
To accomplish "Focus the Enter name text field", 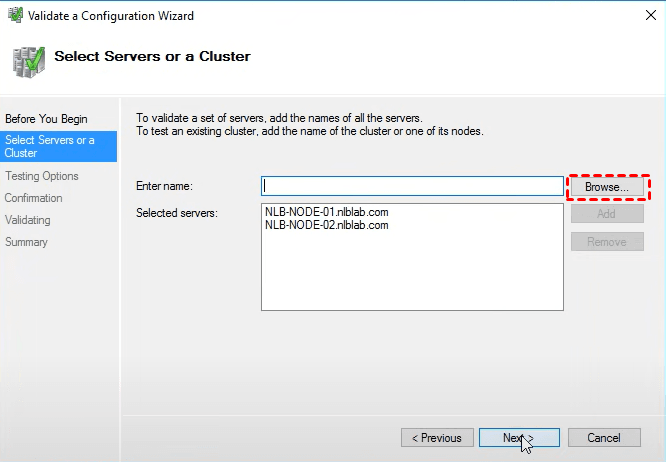I will tap(412, 186).
